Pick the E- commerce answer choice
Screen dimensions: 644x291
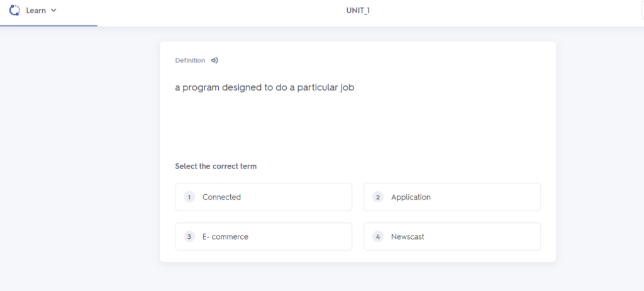pos(264,237)
